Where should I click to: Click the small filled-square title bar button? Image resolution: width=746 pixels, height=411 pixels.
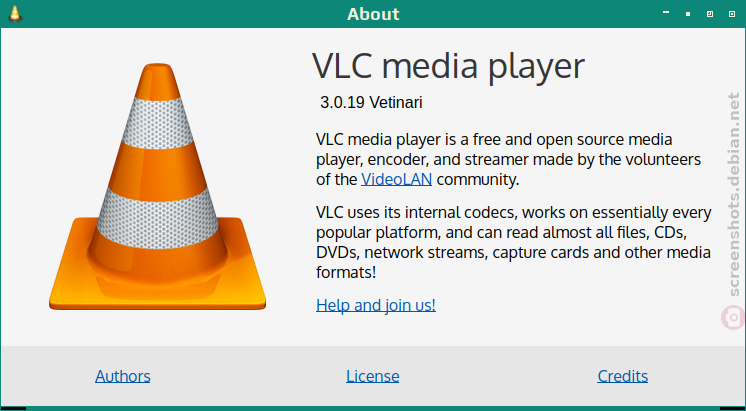pos(688,14)
